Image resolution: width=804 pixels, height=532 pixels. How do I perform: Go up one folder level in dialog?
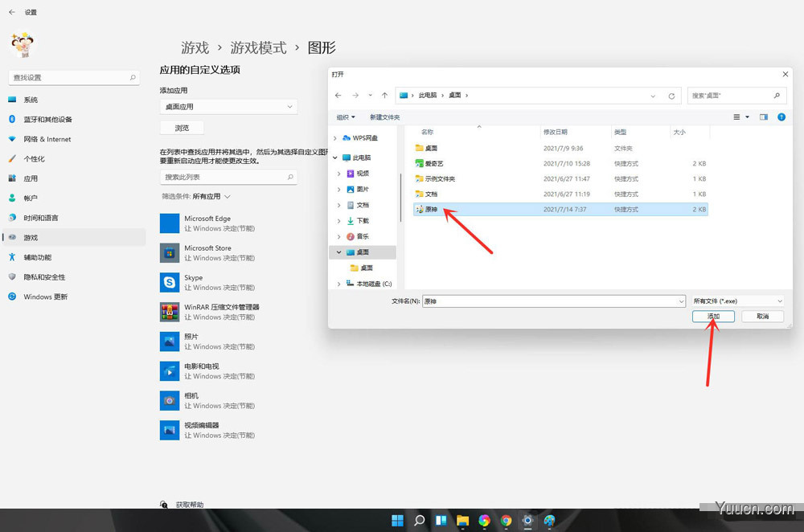pos(384,96)
